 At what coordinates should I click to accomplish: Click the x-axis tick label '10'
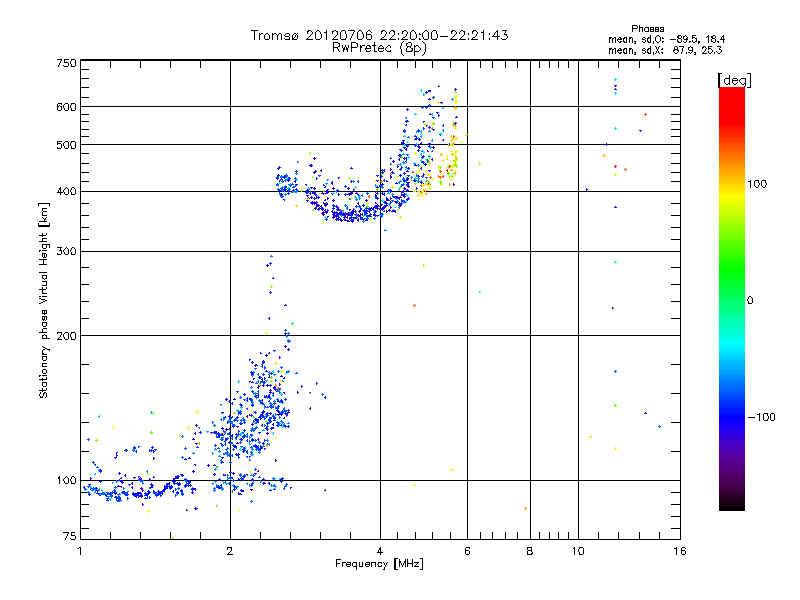tap(578, 551)
